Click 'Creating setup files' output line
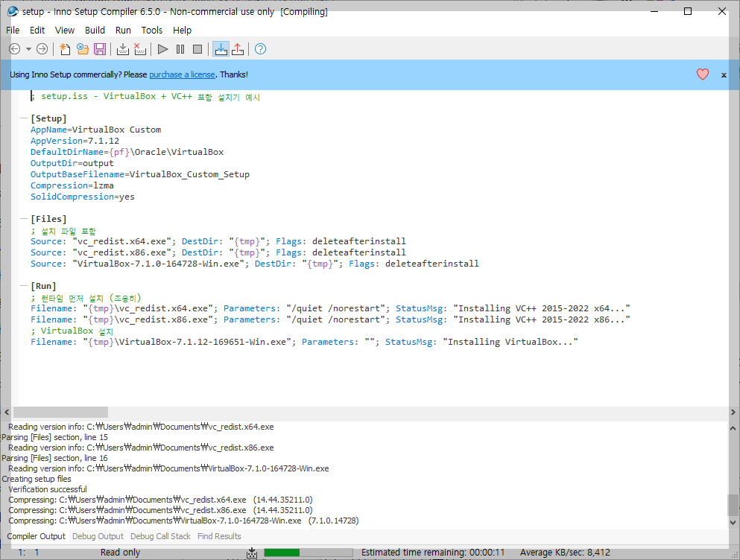 tap(37, 479)
